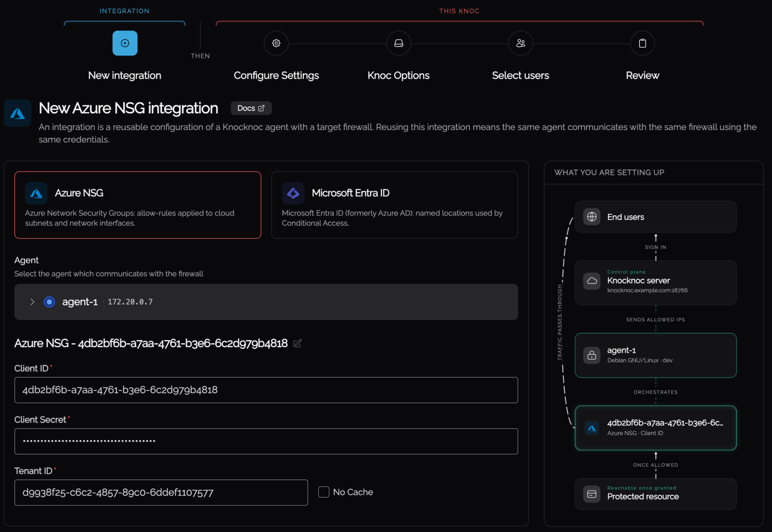Screen dimensions: 772x532
Task: Click the agent IP 172.20.0.7 text
Action: (130, 302)
